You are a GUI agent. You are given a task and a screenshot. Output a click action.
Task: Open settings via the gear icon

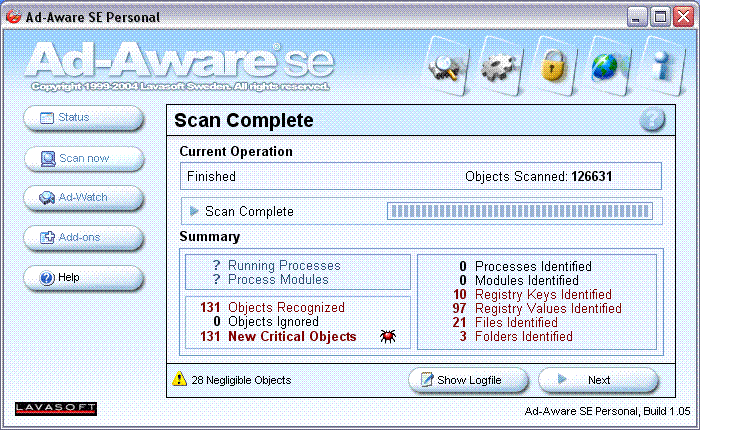[x=500, y=67]
